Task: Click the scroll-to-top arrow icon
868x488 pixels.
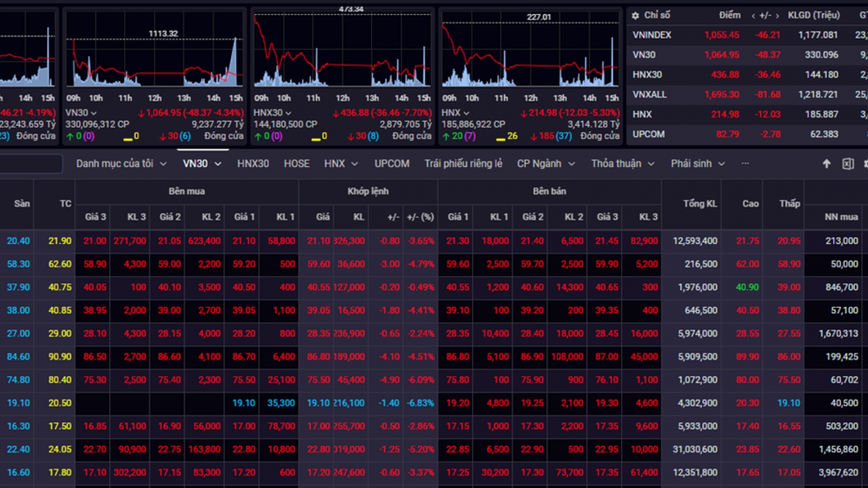Action: click(826, 164)
